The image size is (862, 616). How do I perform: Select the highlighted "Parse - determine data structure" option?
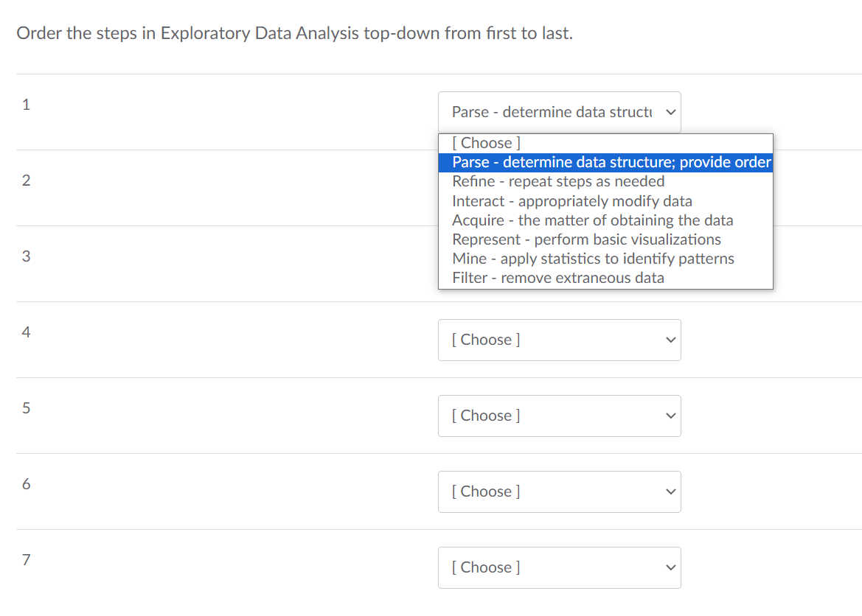[x=605, y=161]
